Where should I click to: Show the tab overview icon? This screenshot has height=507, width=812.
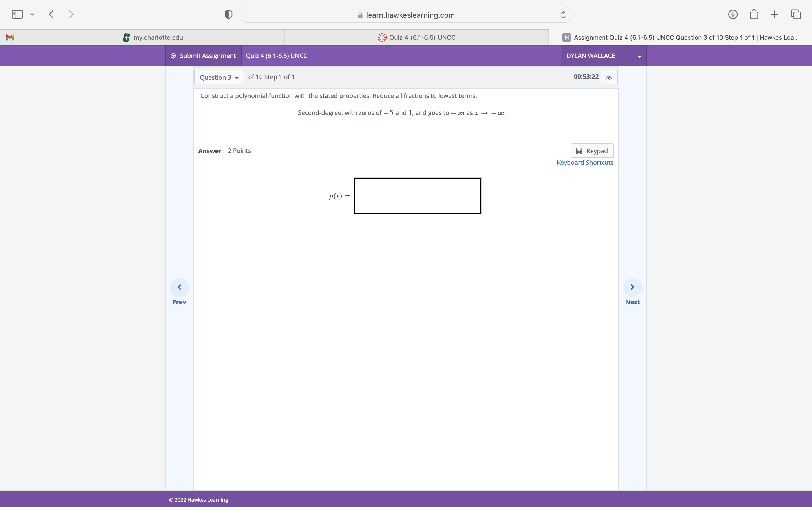[796, 14]
